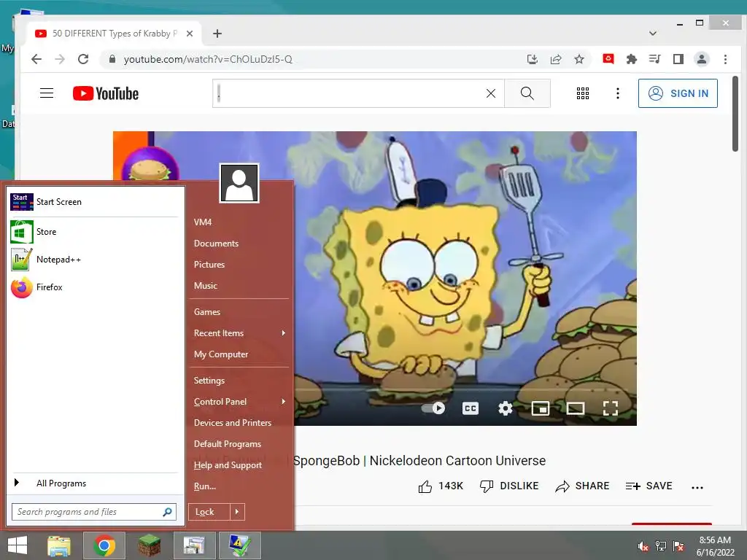This screenshot has width=747, height=560.
Task: Click the install app icon in address bar
Action: click(532, 59)
